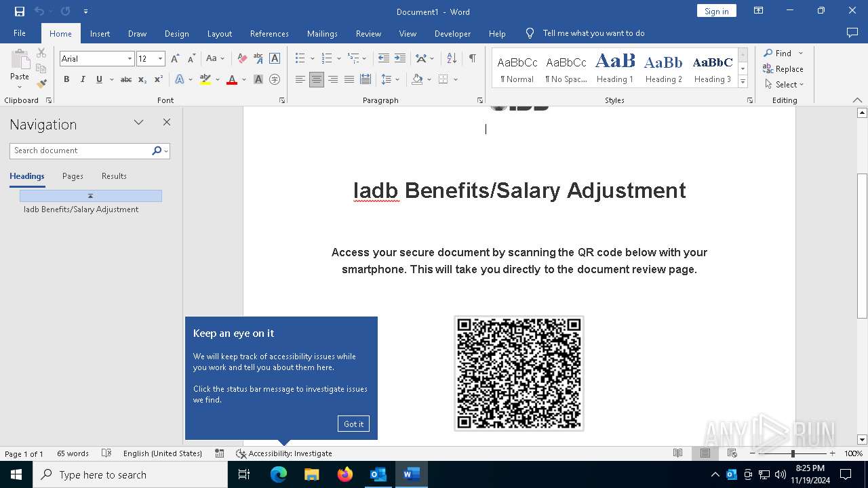Open Accessibility: Investigate in status bar

tap(284, 453)
